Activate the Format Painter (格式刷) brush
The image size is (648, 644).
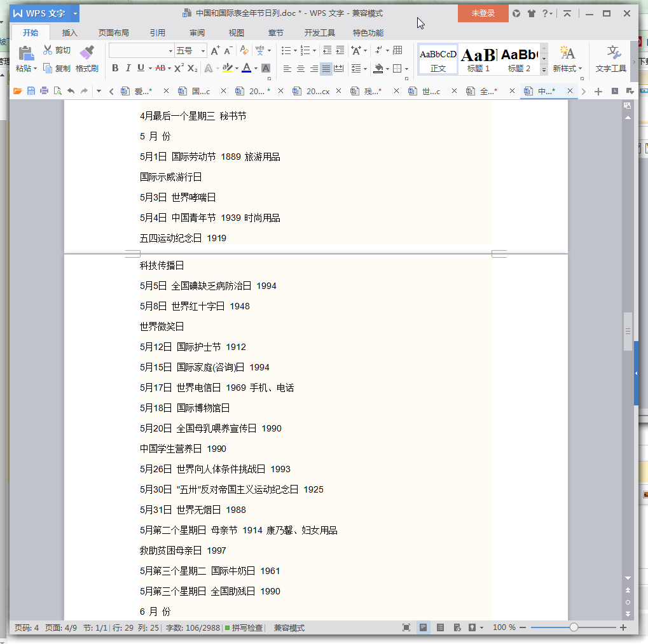coord(86,59)
